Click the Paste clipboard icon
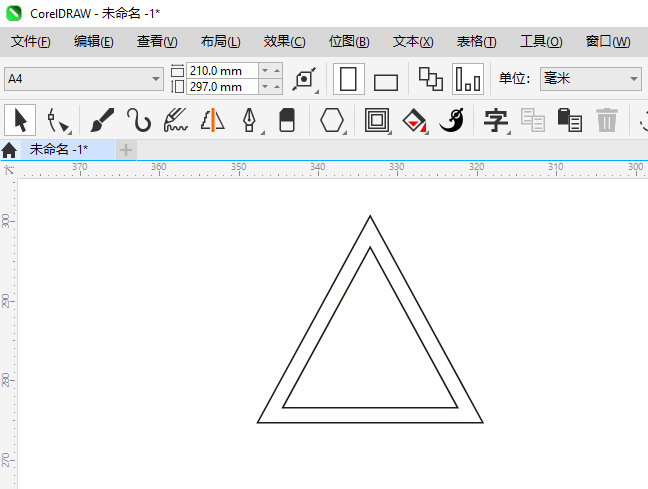The width and height of the screenshot is (648, 489). click(x=570, y=120)
